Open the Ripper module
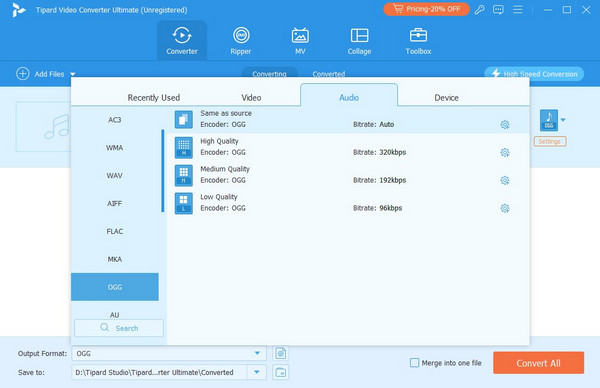The image size is (600, 388). pos(241,41)
